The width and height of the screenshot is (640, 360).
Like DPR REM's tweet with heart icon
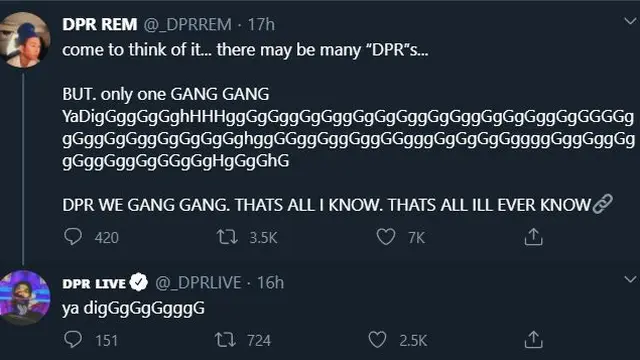coord(386,237)
